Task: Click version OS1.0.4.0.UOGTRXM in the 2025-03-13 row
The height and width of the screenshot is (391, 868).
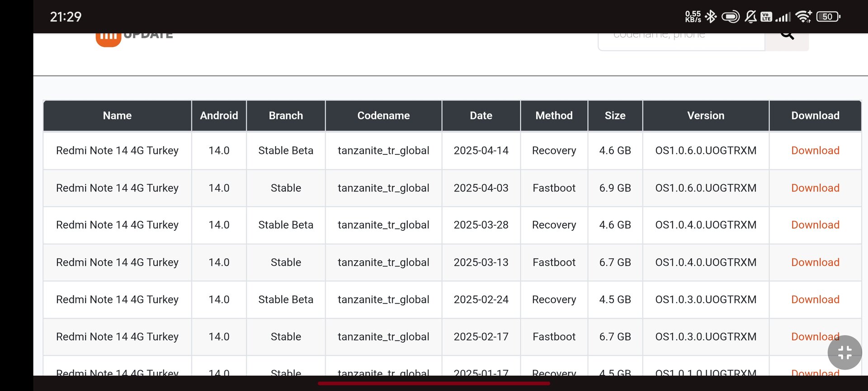Action: tap(706, 262)
